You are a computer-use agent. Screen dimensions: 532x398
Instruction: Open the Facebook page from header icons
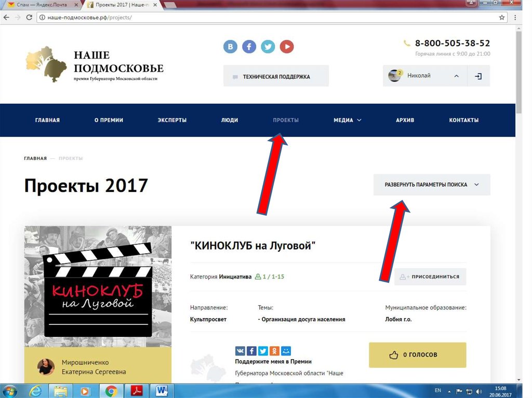(249, 47)
